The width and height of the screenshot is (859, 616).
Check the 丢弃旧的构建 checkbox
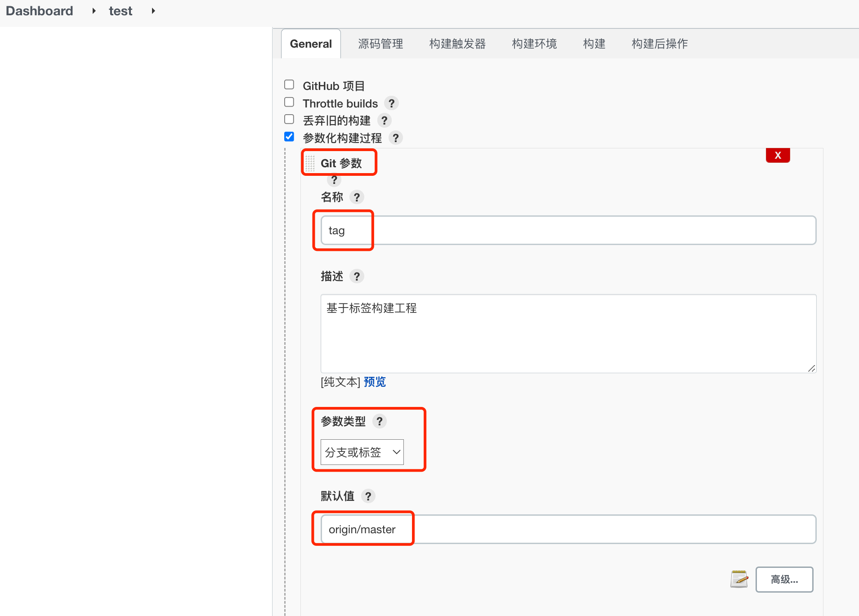pos(289,119)
